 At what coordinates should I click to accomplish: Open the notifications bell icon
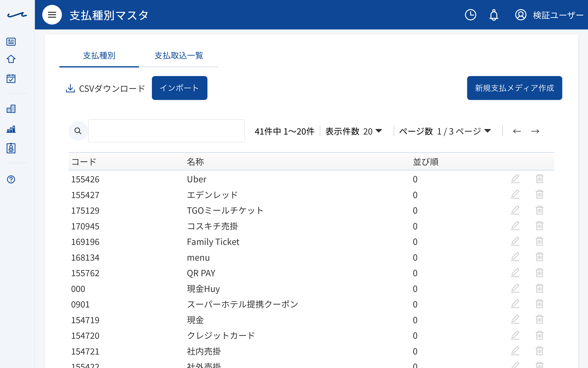pyautogui.click(x=494, y=15)
